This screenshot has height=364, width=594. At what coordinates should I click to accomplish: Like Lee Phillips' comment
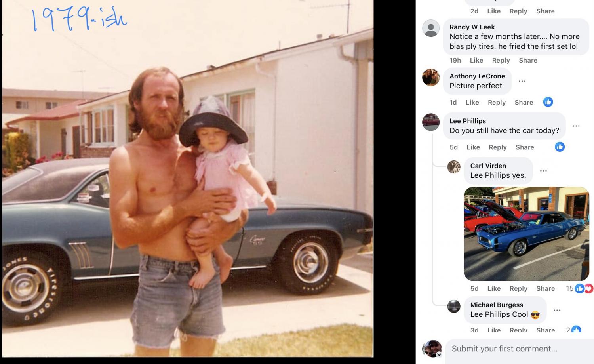click(473, 147)
